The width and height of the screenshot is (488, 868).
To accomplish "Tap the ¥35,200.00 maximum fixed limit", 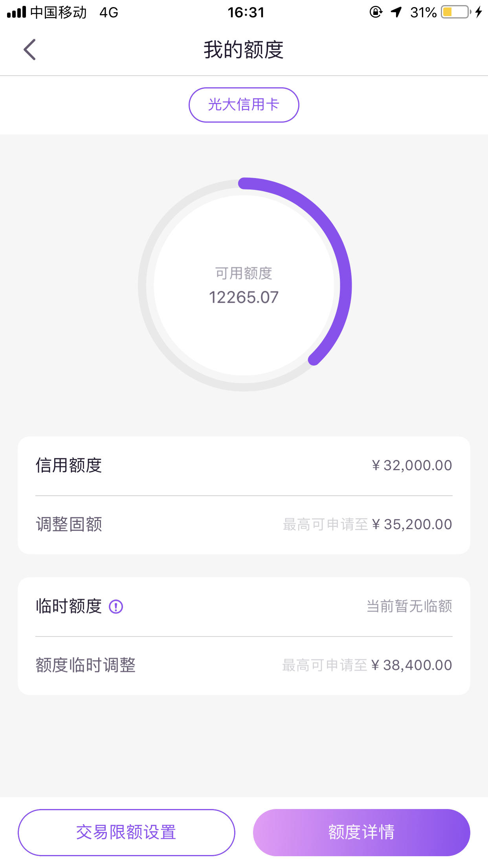I will (412, 524).
